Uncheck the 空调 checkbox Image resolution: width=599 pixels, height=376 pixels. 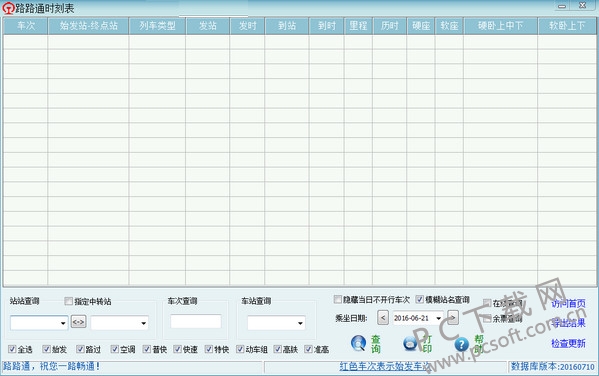(x=115, y=349)
